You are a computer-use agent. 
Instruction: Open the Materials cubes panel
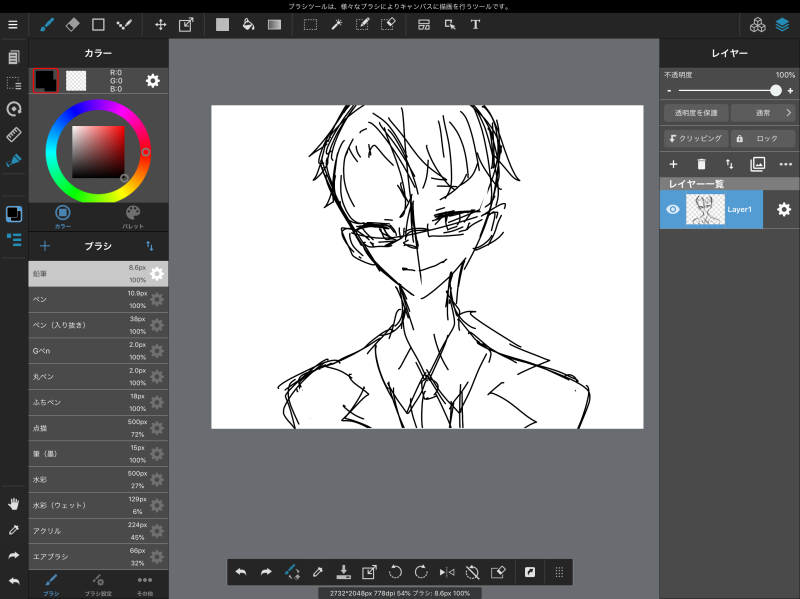758,24
